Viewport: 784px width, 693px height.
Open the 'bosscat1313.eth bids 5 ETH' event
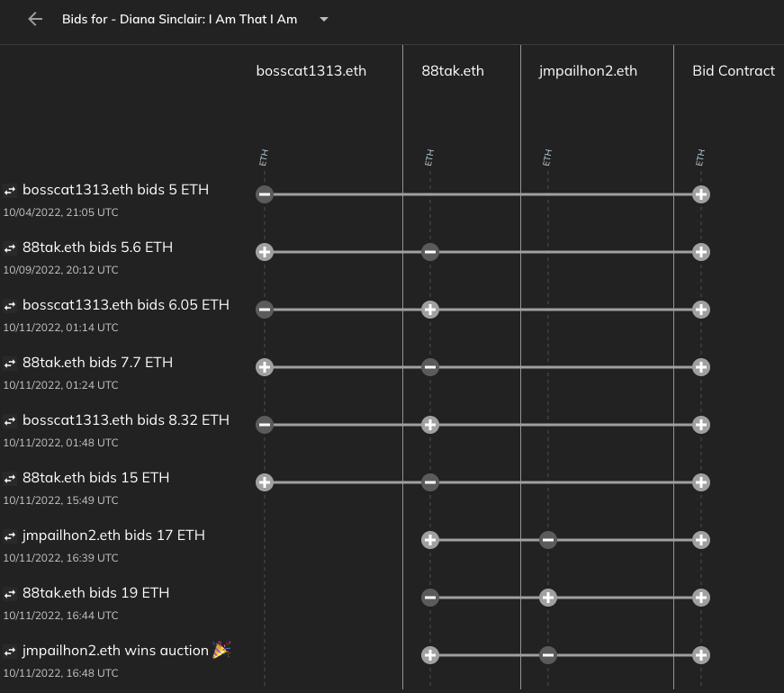115,190
